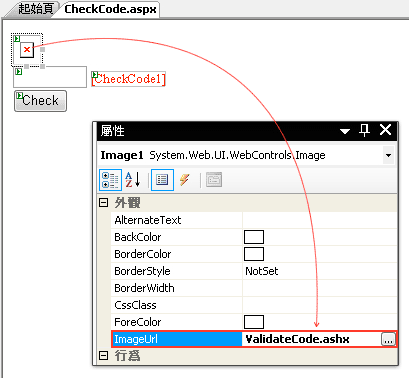Open ImageUrl browse ellipsis button
The width and height of the screenshot is (409, 378).
click(x=388, y=340)
